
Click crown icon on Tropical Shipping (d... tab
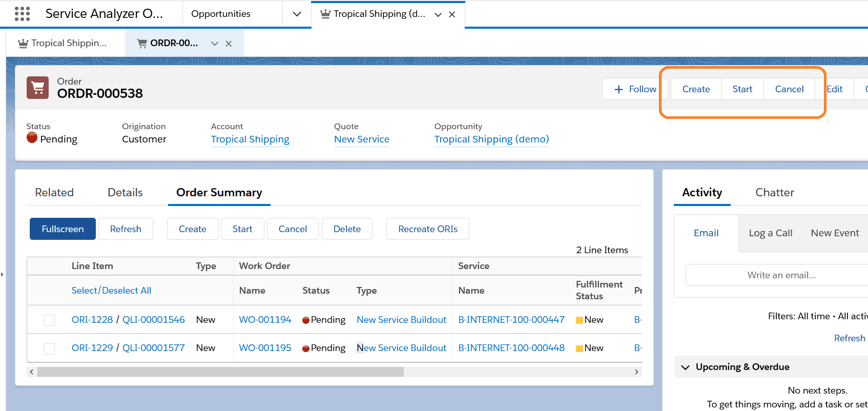pyautogui.click(x=325, y=14)
